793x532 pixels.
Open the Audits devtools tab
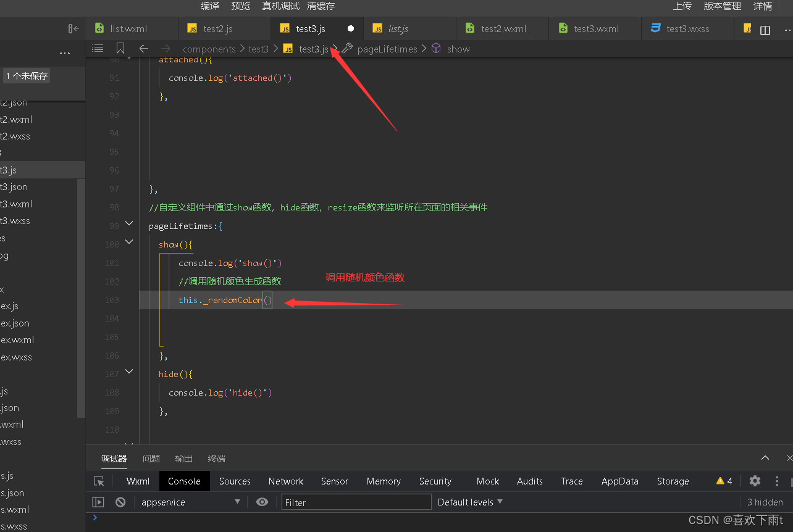coord(530,481)
